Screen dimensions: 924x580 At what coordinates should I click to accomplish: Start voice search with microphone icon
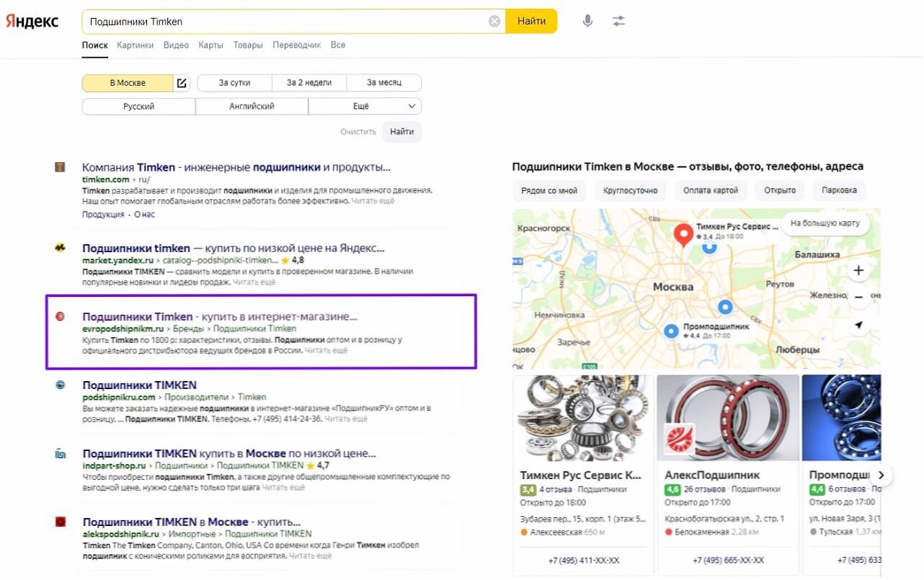tap(588, 21)
